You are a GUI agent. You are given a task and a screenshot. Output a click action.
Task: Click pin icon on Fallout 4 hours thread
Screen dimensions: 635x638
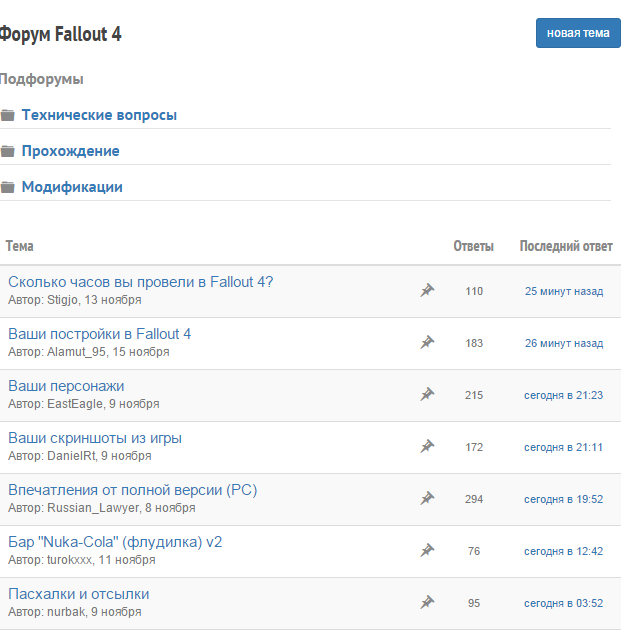427,291
